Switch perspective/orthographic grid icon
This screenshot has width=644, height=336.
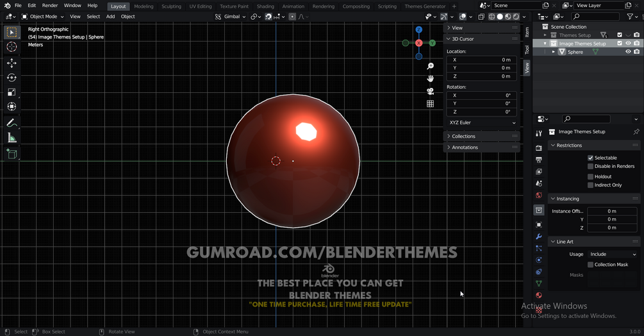pos(430,103)
